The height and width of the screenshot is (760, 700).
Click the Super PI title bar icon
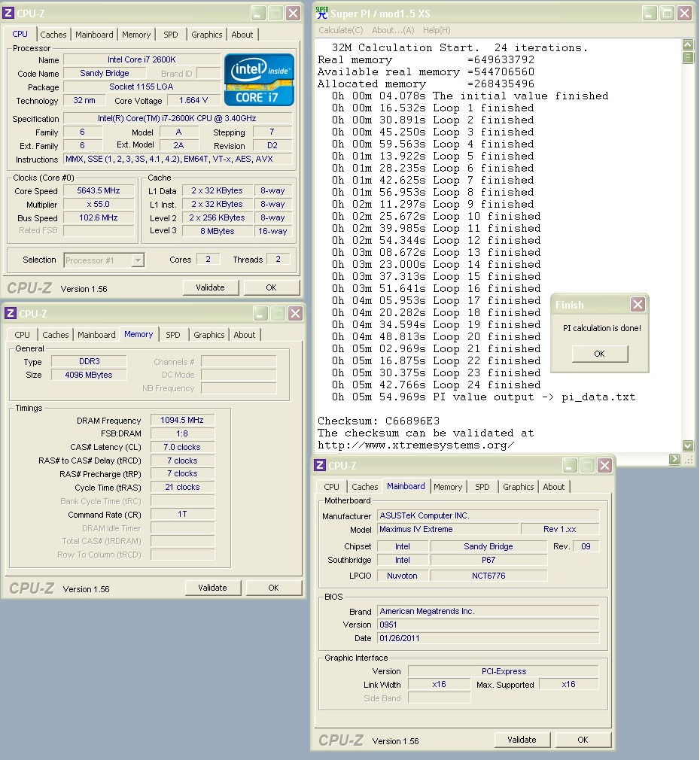coord(322,13)
